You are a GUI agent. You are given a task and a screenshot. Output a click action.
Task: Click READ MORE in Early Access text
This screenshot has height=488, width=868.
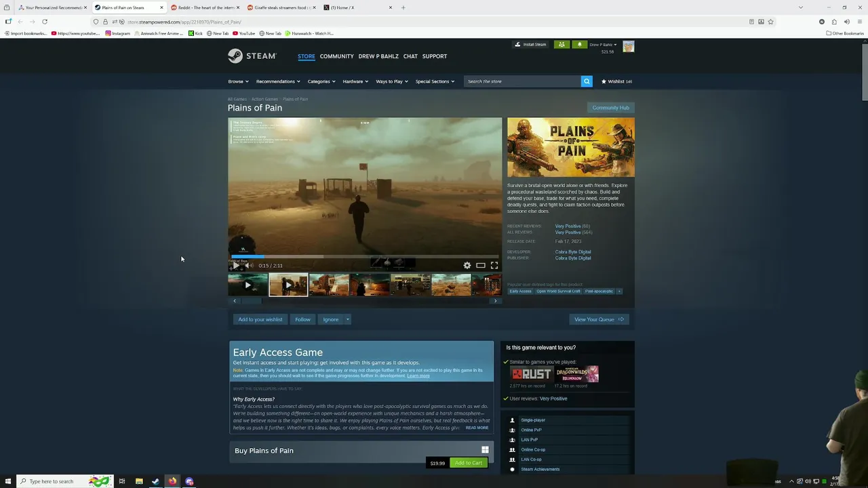[477, 428]
